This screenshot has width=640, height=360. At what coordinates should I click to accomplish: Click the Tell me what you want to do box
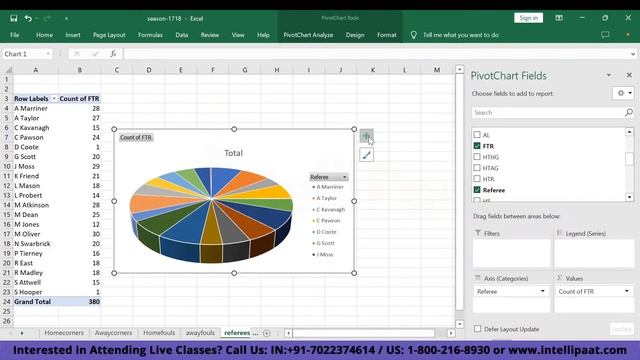point(460,35)
